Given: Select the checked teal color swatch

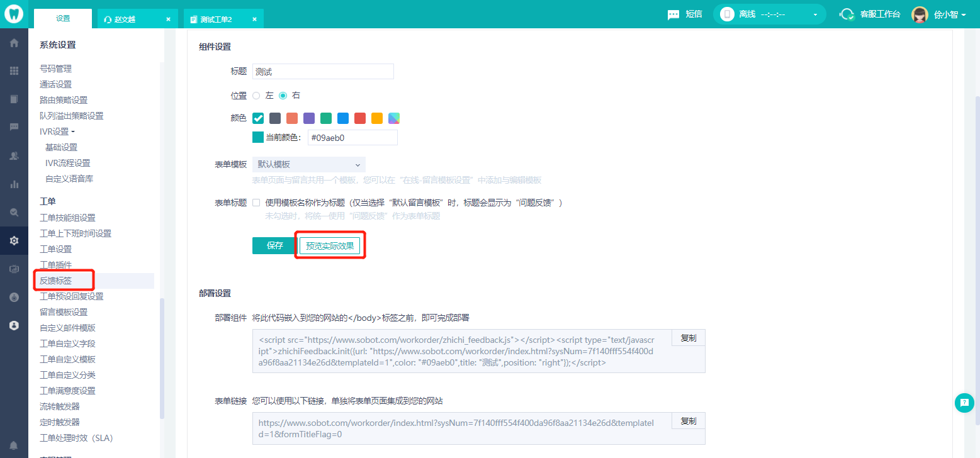Looking at the screenshot, I should tap(258, 118).
